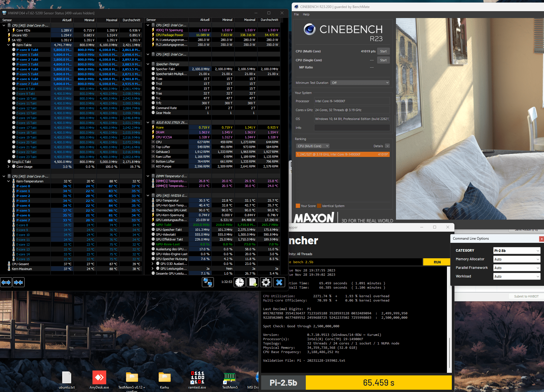
Task: Click HWiNFO logging file icon
Action: point(253,282)
